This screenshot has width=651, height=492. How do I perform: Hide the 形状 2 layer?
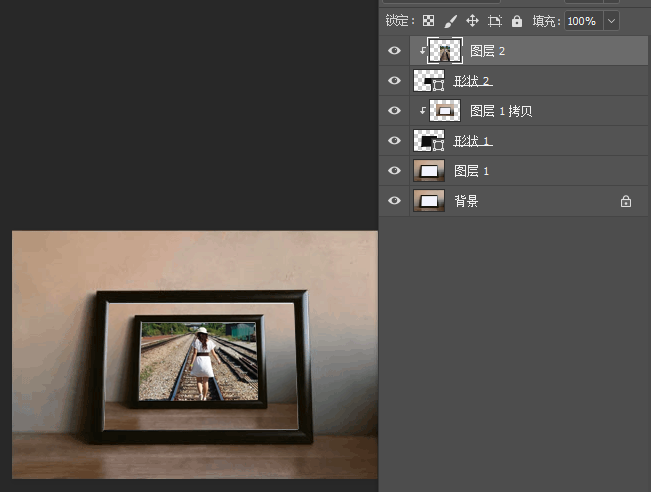click(394, 81)
